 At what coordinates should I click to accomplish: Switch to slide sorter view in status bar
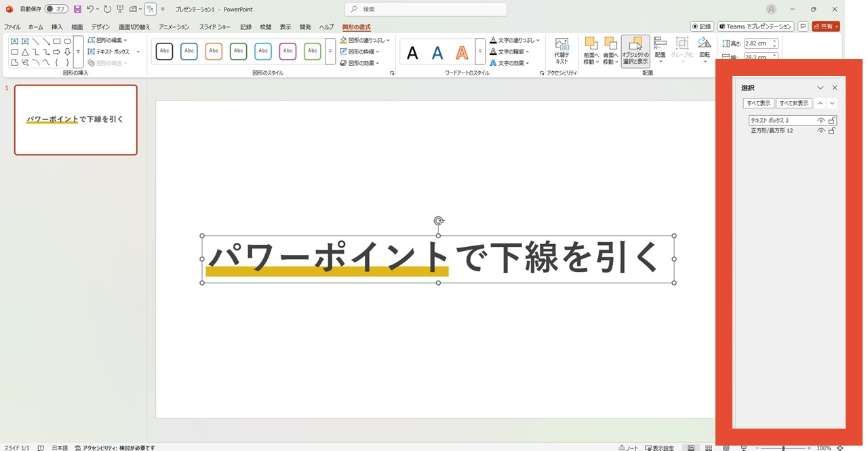click(x=709, y=448)
